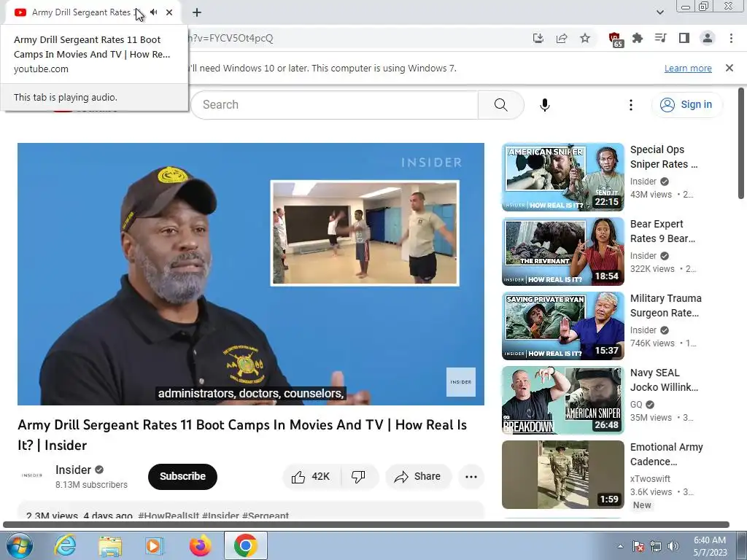Open the Special Ops Sniper Rates thumbnail
Viewport: 747px width, 560px height.
point(562,177)
